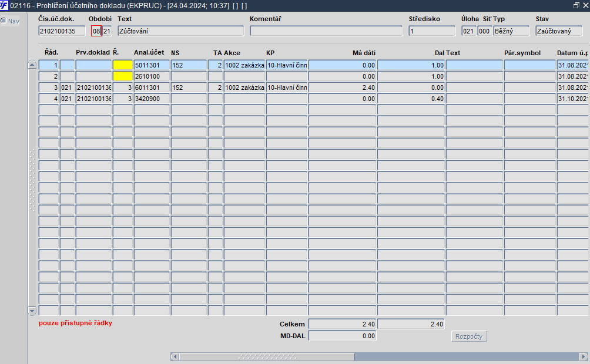Click the Období month field 08
The height and width of the screenshot is (364, 590).
(x=96, y=31)
